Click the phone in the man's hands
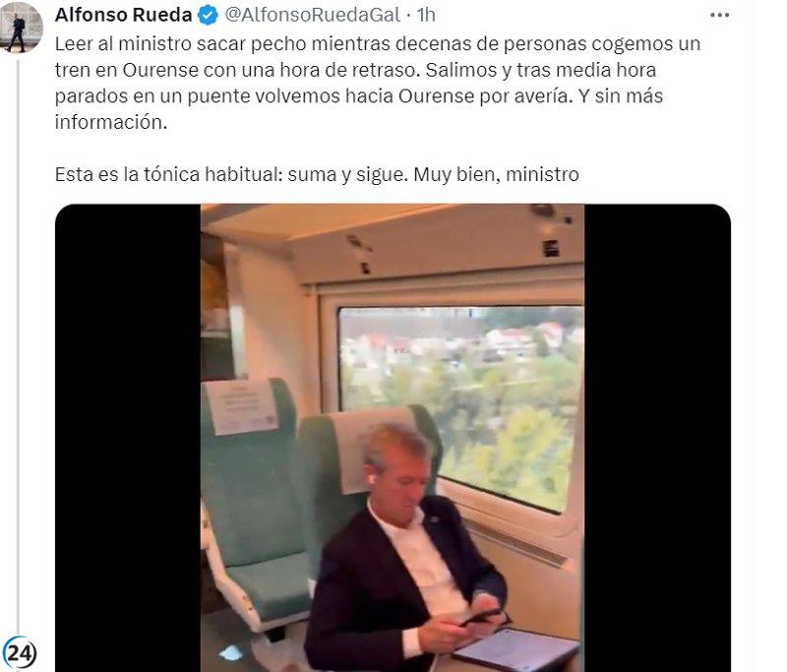The image size is (787, 672). pyautogui.click(x=481, y=617)
